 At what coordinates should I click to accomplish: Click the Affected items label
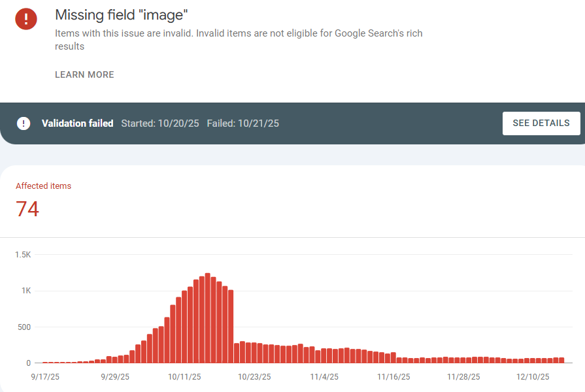coord(43,186)
